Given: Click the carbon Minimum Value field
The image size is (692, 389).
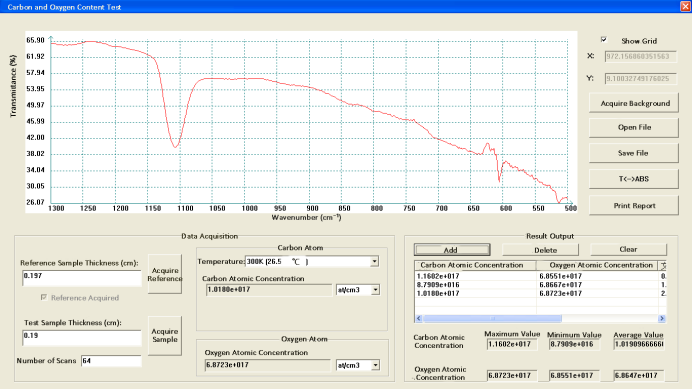Looking at the screenshot, I should click(574, 344).
